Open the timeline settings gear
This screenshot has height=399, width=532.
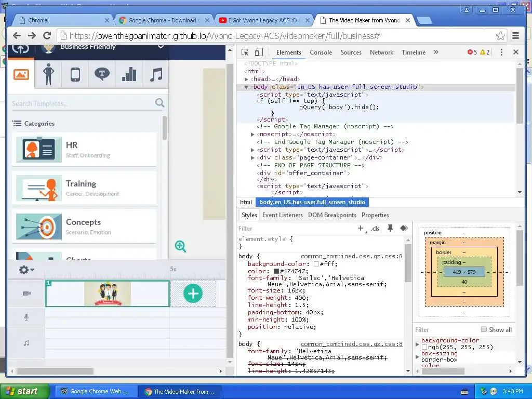pyautogui.click(x=26, y=270)
